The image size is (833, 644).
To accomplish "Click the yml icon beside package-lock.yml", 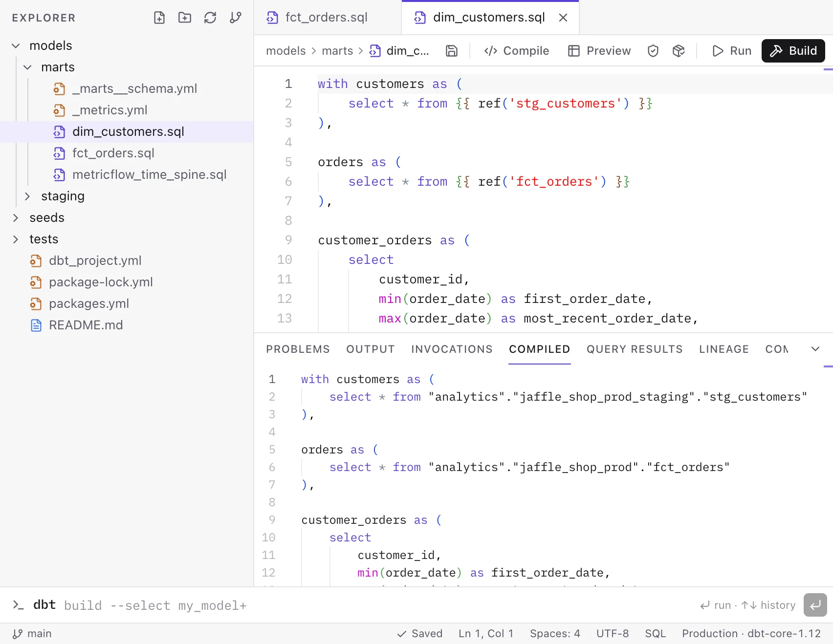I will click(x=36, y=282).
